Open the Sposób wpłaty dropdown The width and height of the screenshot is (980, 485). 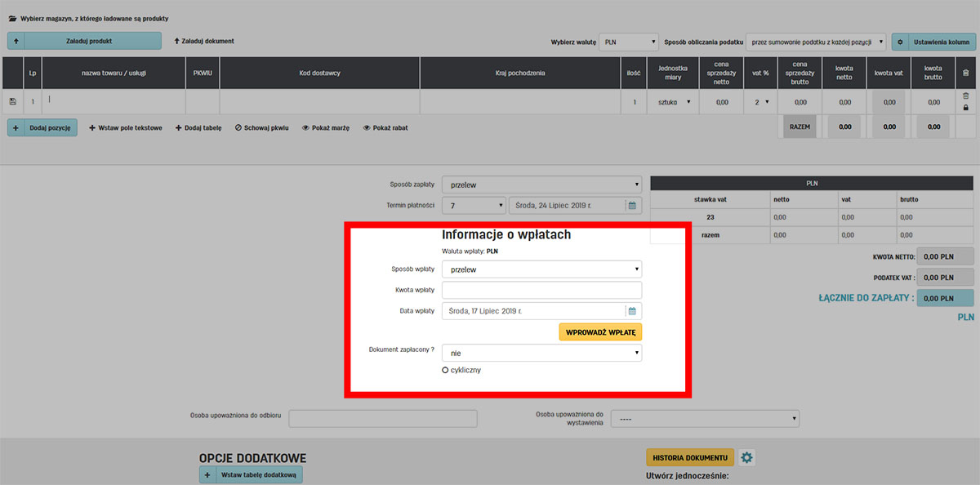coord(541,269)
